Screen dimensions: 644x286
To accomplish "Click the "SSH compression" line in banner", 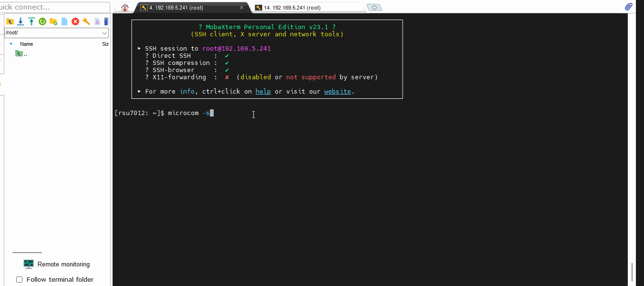I will [187, 63].
